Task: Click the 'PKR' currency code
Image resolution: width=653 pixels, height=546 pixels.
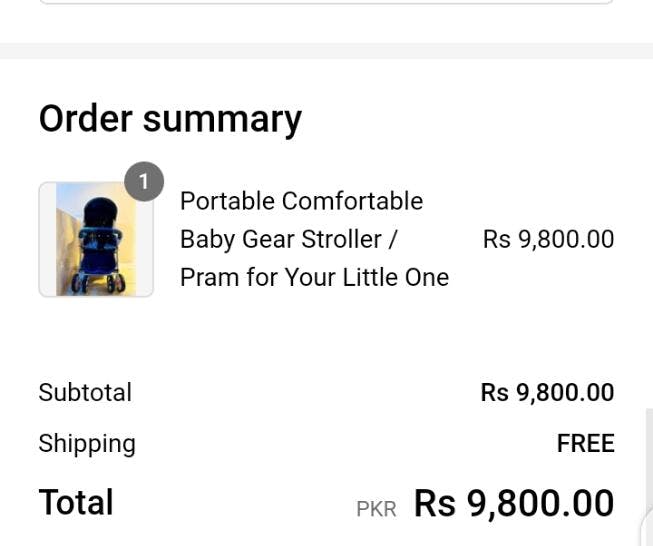Action: [x=376, y=509]
